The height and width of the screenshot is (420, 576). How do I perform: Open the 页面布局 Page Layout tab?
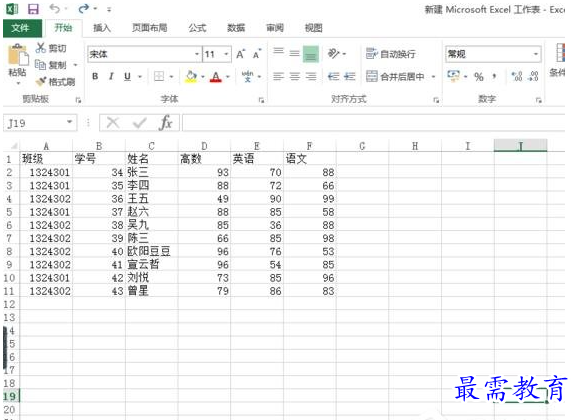coord(150,28)
